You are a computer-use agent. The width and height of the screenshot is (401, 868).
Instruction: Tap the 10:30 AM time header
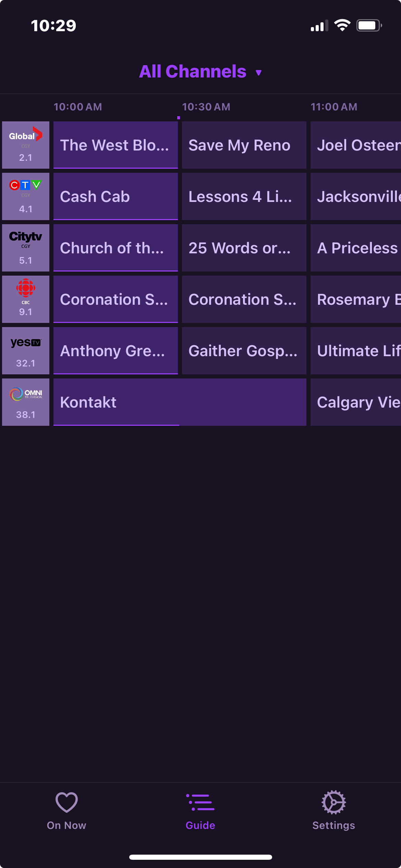coord(206,107)
